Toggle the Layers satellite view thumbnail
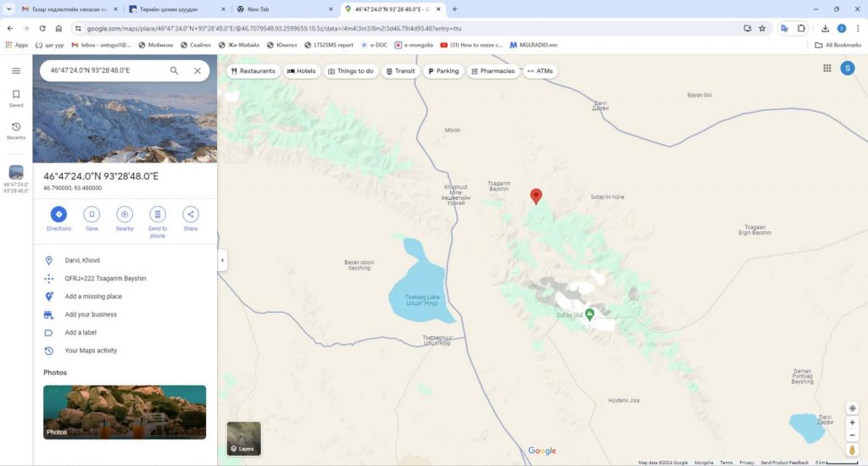Screen dimensions: 868x466 tap(243, 439)
